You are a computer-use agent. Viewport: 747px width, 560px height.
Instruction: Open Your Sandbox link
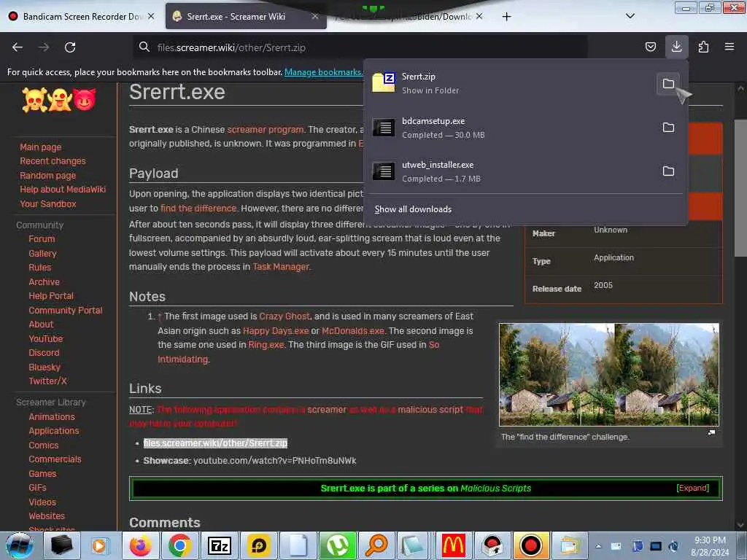(47, 204)
